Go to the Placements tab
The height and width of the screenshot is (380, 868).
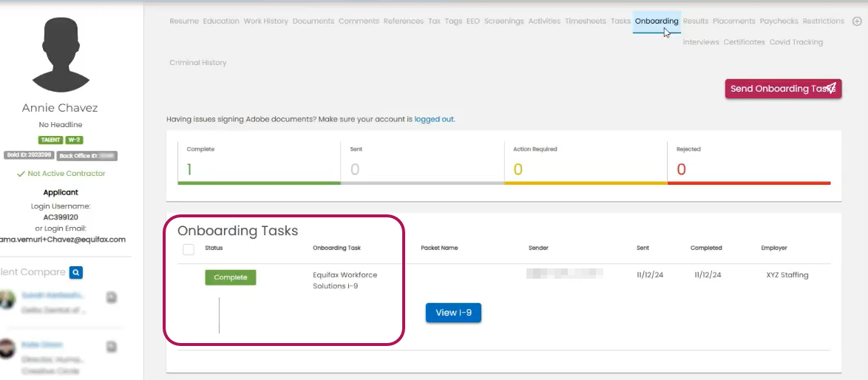coord(734,21)
